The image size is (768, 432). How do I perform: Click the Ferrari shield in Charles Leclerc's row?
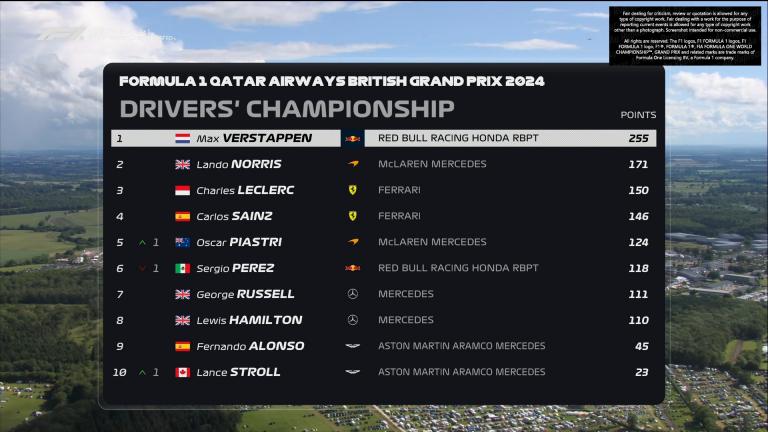353,190
